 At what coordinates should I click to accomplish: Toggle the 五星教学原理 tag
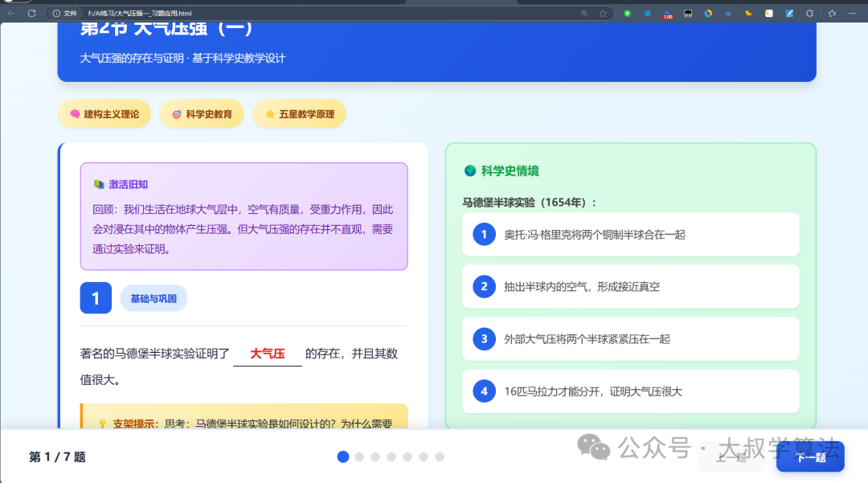click(x=299, y=113)
